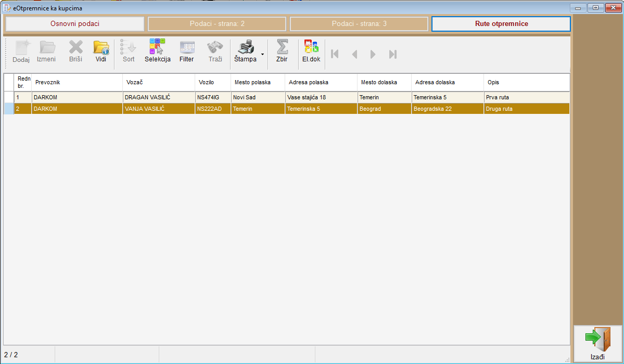Click the Mesto polaska column header
The height and width of the screenshot is (364, 624).
point(258,82)
